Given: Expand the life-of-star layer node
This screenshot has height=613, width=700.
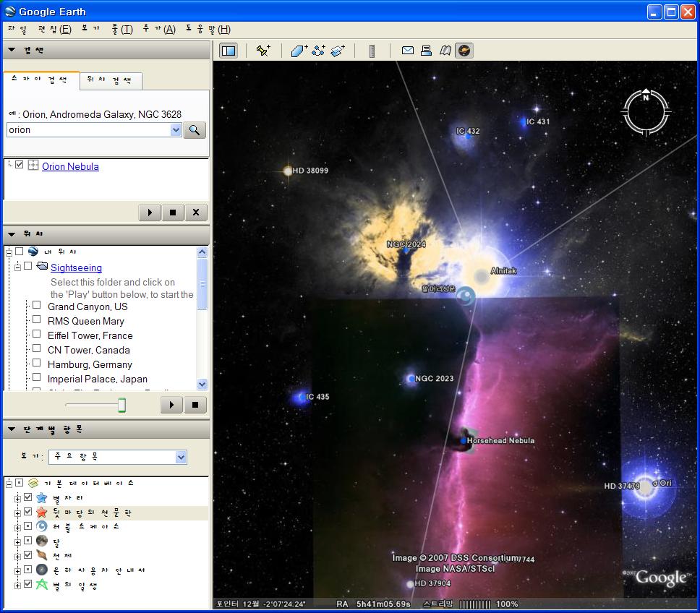Looking at the screenshot, I should (x=17, y=586).
